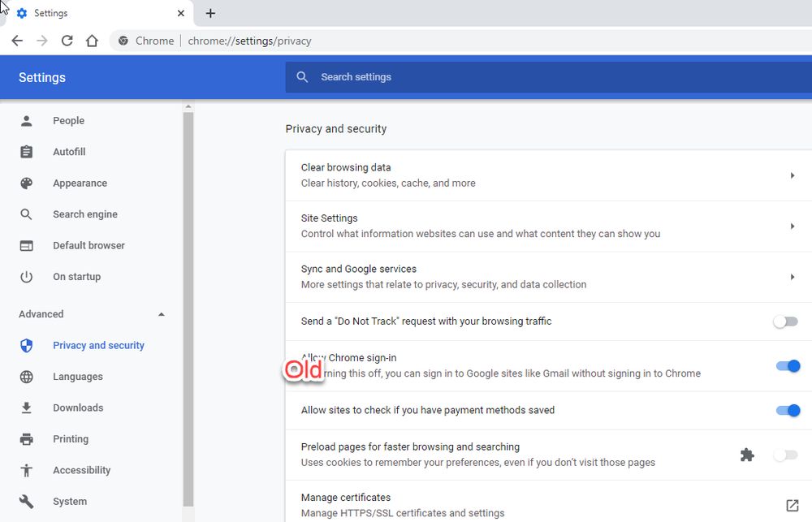Viewport: 812px width, 522px height.
Task: Click the browser reload icon
Action: tap(67, 41)
